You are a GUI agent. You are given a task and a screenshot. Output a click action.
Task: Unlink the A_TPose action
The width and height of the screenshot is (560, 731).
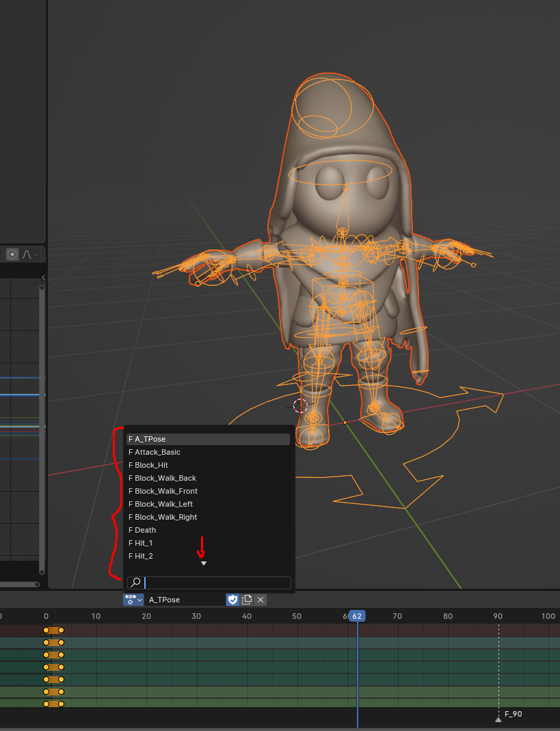tap(261, 600)
